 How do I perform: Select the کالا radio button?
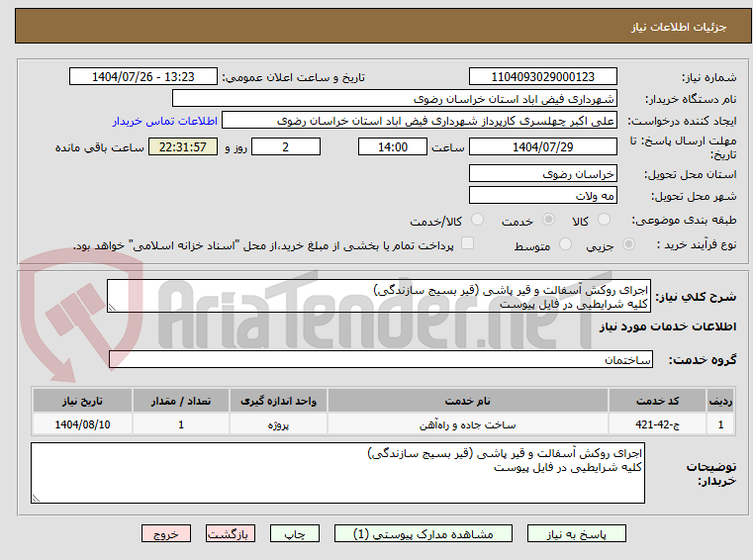604,220
